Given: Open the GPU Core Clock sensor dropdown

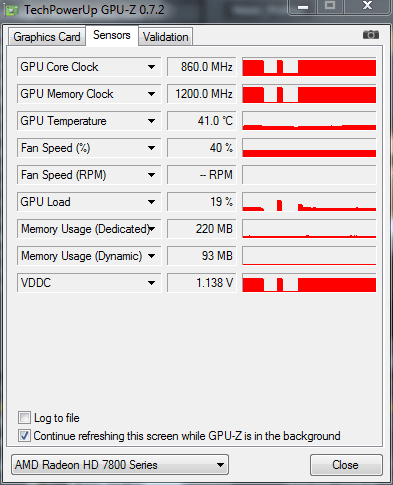Looking at the screenshot, I should tap(152, 67).
